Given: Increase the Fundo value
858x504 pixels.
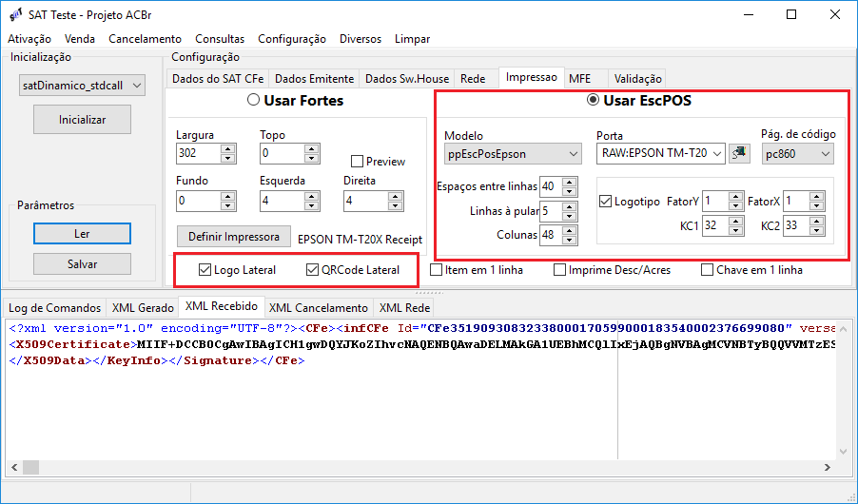Looking at the screenshot, I should [228, 195].
